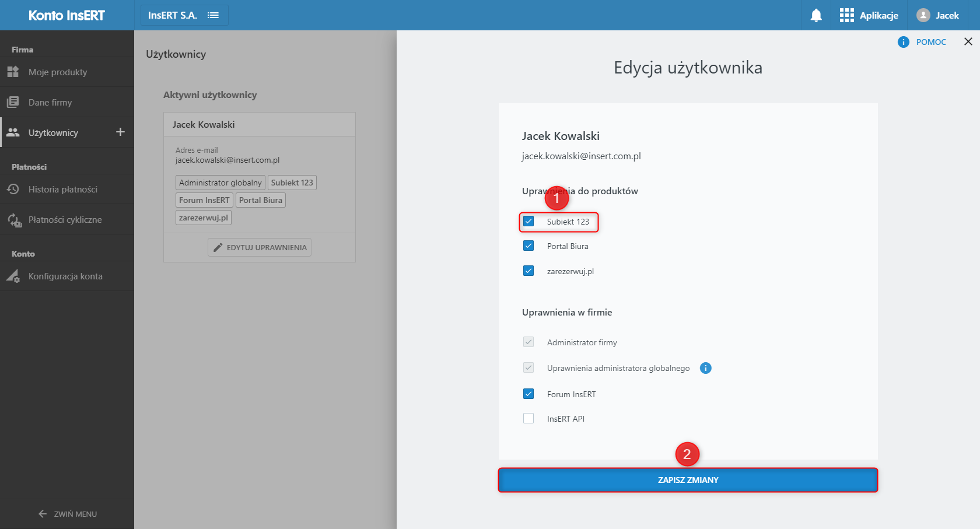This screenshot has height=529, width=980.
Task: Open the POMOC help link
Action: click(931, 42)
